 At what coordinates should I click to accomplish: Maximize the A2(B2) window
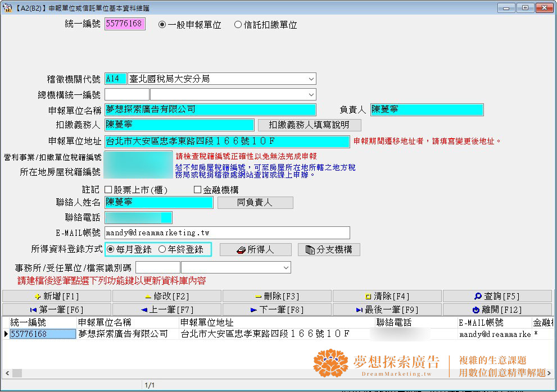tap(525, 8)
